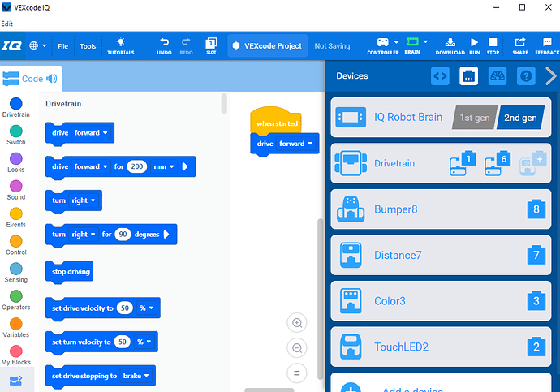
Task: Click the 200 distance input field
Action: 137,166
